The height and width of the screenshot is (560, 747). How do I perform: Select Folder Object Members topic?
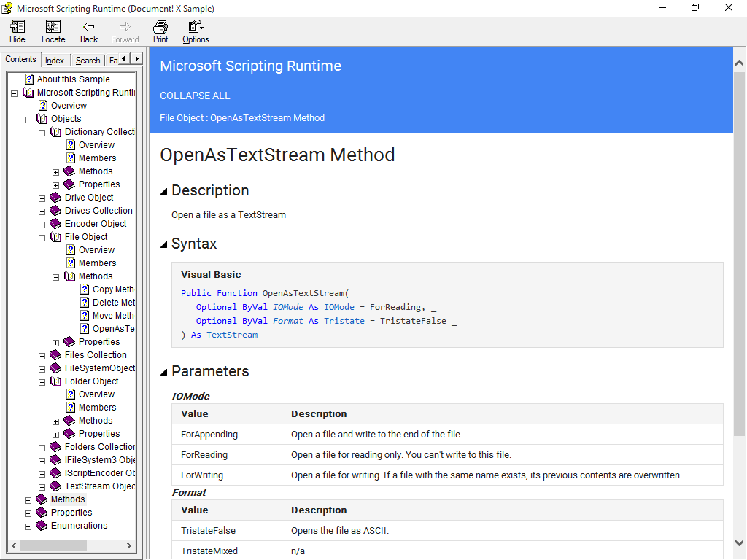(97, 408)
